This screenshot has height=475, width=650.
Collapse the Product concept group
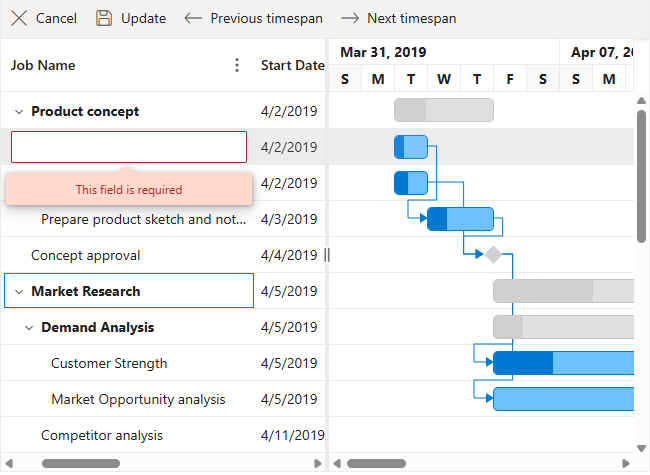(19, 111)
